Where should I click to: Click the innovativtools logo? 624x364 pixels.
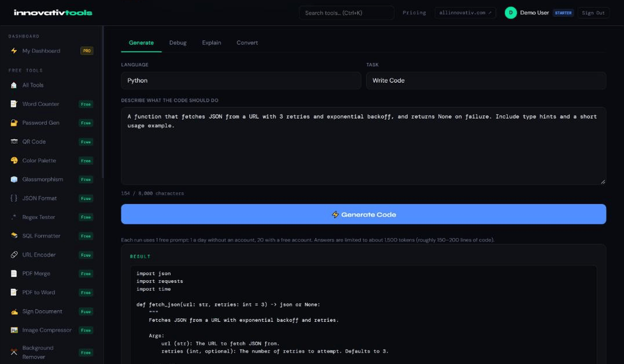point(53,12)
